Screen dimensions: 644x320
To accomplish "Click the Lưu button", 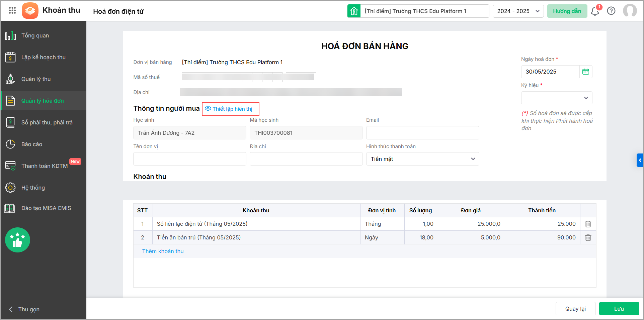I will pos(619,309).
